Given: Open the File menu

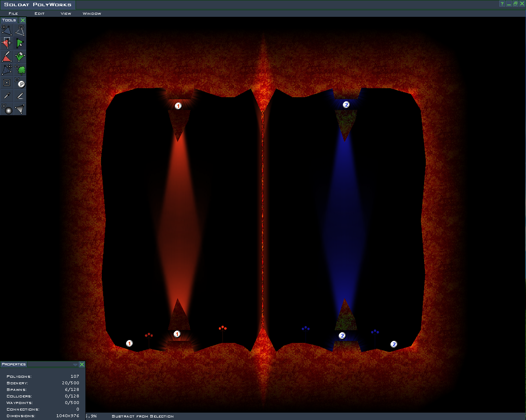Looking at the screenshot, I should pyautogui.click(x=13, y=14).
